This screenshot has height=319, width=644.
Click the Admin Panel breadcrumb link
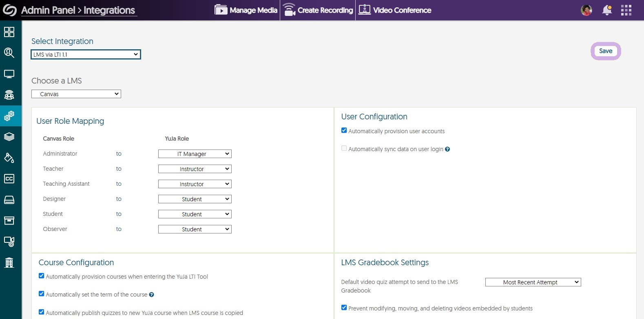[48, 10]
